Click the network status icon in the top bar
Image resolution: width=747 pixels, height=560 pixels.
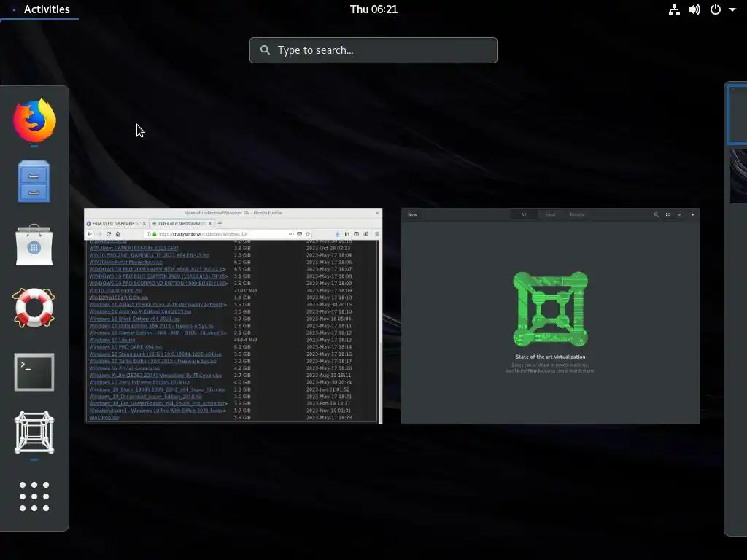(674, 9)
